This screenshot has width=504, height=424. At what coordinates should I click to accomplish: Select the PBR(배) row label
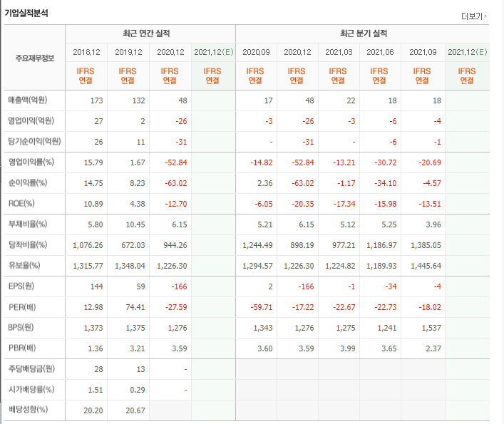(22, 348)
